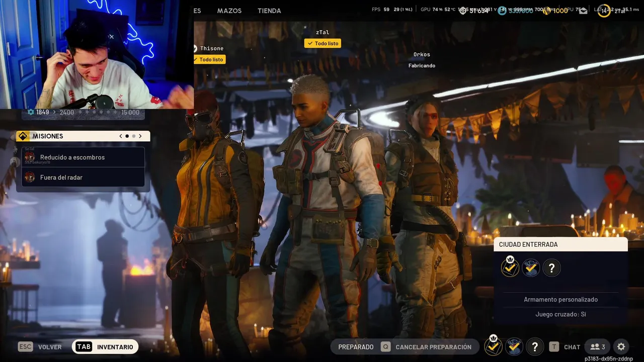Select the blue character avatar in Ciudad Enterrada panel

click(531, 268)
